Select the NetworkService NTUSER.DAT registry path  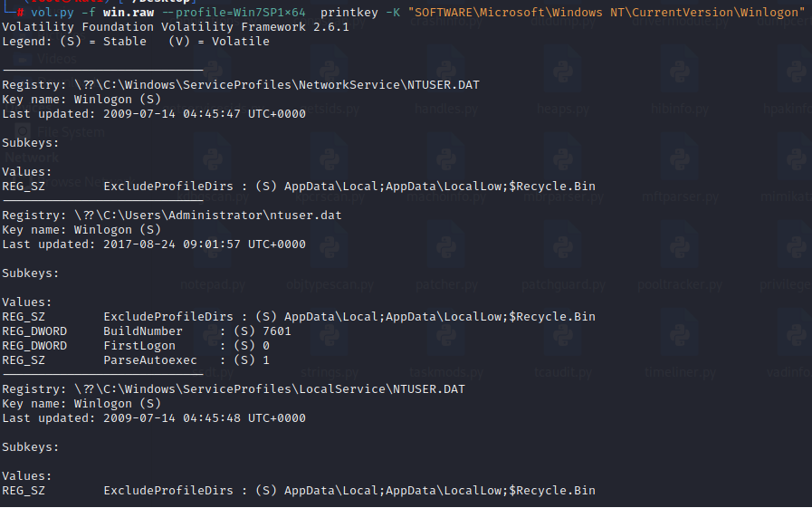[x=276, y=85]
